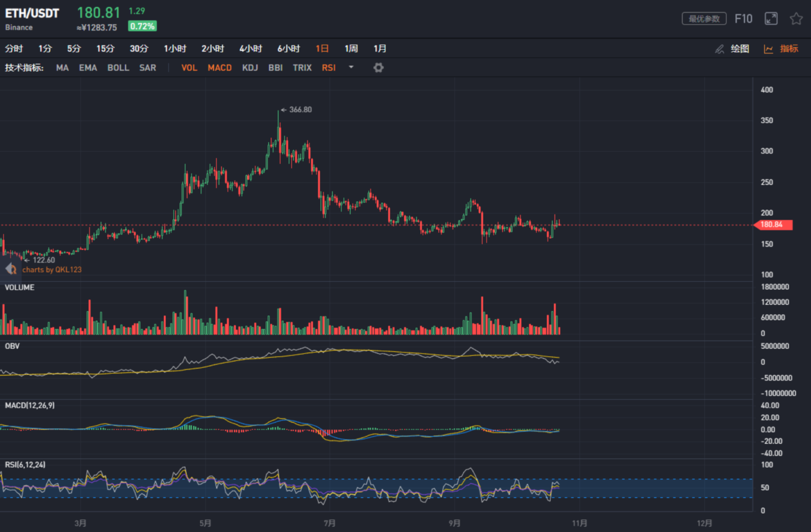The image size is (811, 532).
Task: Switch to 15分 interval
Action: point(105,48)
